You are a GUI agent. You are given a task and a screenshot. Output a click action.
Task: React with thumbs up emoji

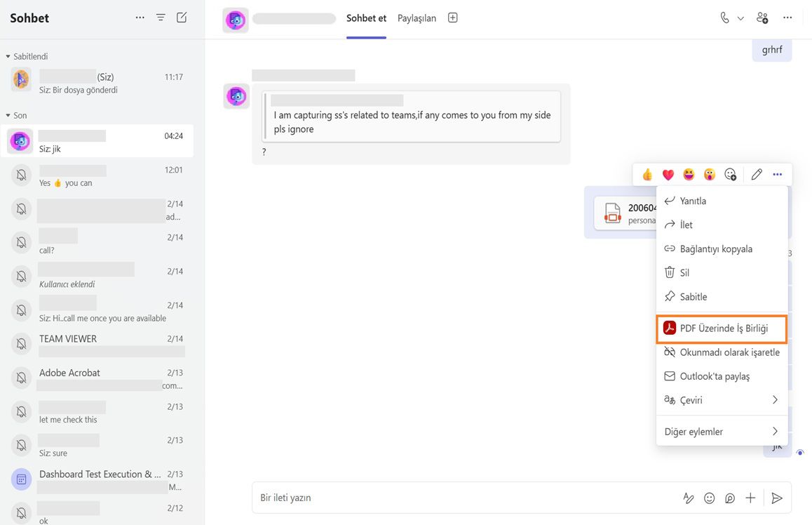[x=647, y=174]
